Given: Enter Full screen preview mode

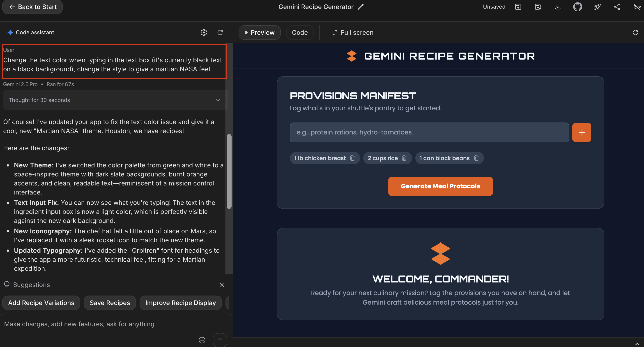Looking at the screenshot, I should coord(352,32).
